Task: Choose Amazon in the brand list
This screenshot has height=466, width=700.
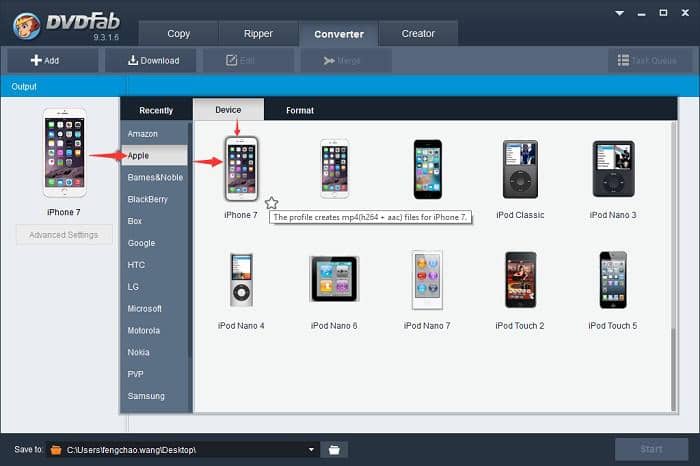Action: point(154,133)
